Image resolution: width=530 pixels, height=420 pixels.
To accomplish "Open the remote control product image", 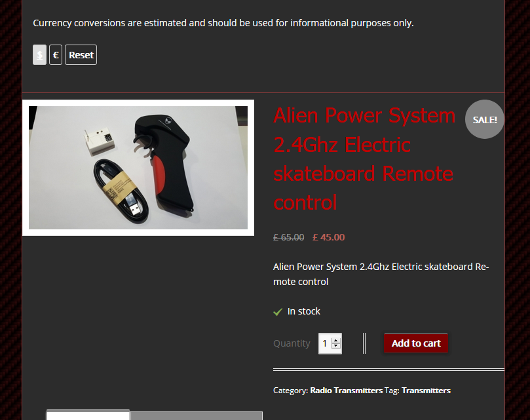I will click(x=138, y=168).
